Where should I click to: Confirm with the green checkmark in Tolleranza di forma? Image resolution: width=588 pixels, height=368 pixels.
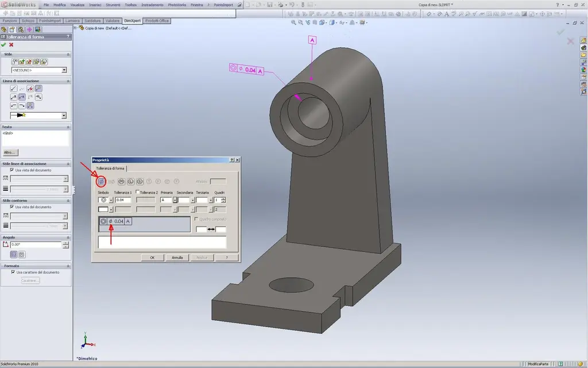(x=4, y=45)
